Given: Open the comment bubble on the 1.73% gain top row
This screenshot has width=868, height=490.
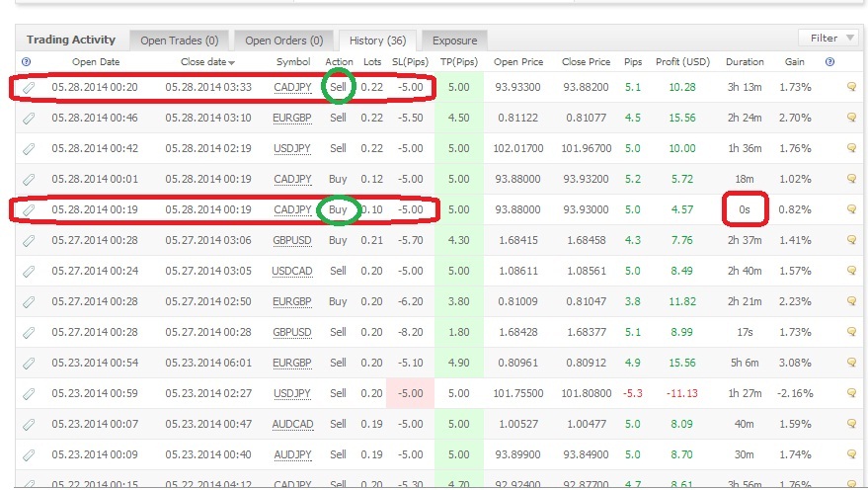Looking at the screenshot, I should (x=851, y=87).
